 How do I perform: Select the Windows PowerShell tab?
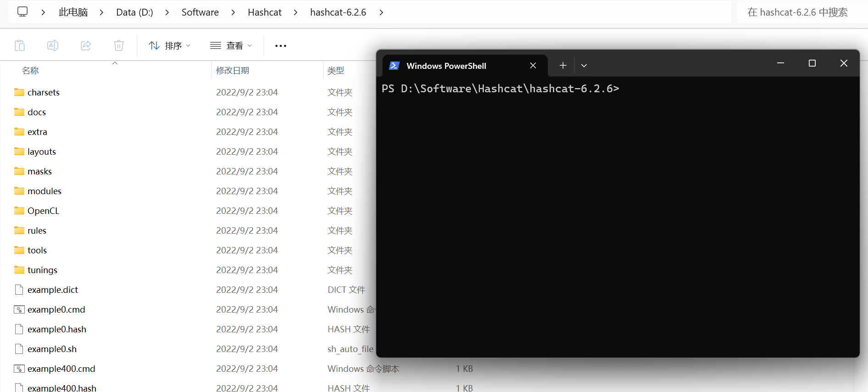[x=465, y=66]
